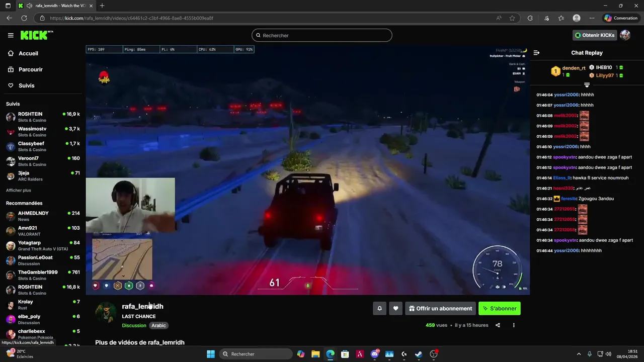644x362 pixels.
Task: Mute the tab via speaker icon
Action: tap(29, 6)
